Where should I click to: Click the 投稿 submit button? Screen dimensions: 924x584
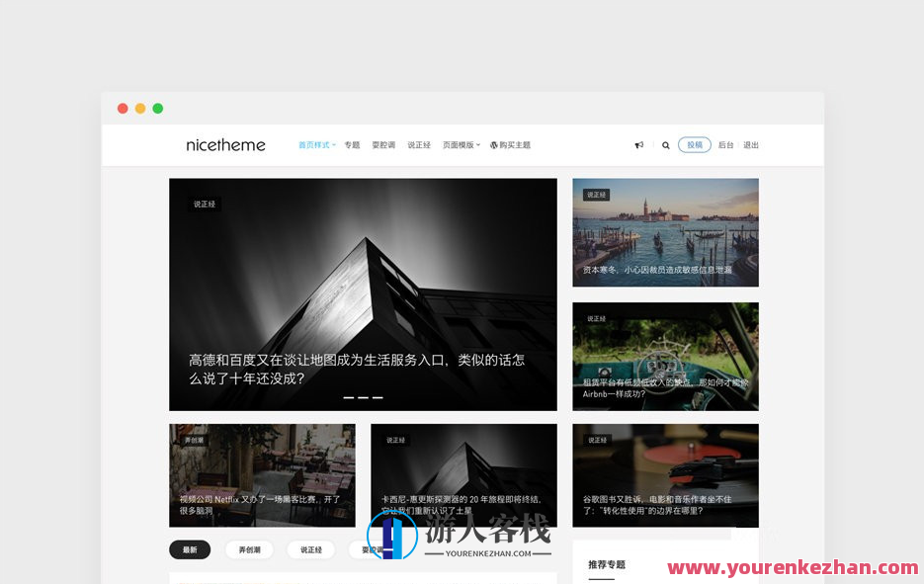tap(694, 144)
